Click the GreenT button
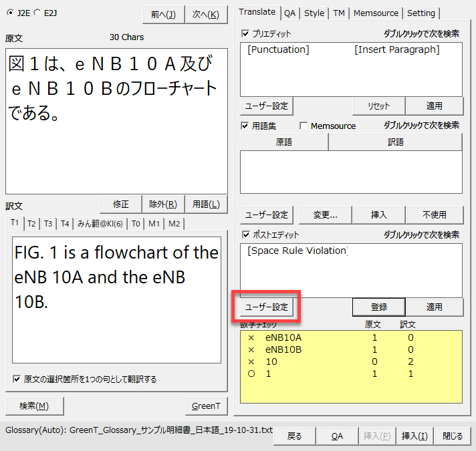476x451 pixels. point(205,406)
